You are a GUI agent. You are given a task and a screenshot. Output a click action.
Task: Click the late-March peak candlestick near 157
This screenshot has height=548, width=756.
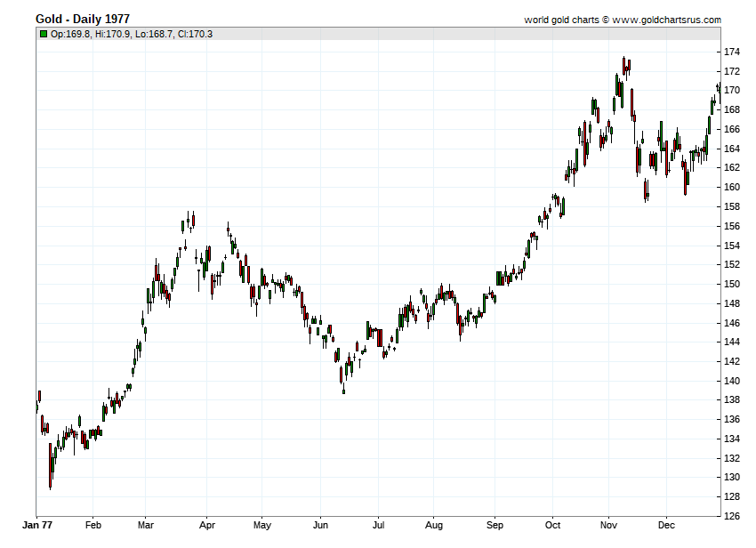[193, 220]
